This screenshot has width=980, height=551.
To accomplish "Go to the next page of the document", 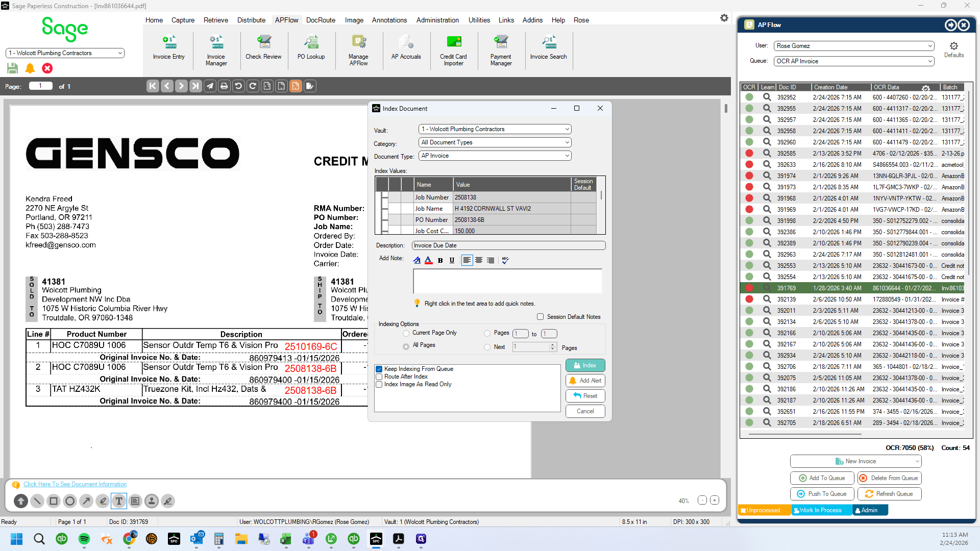I will click(181, 86).
